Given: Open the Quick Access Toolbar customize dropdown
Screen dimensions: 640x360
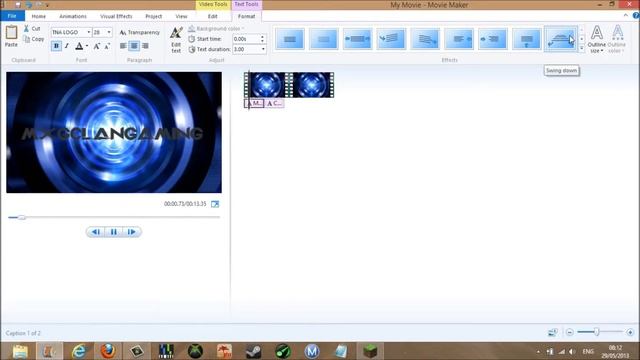Looking at the screenshot, I should click(x=47, y=5).
